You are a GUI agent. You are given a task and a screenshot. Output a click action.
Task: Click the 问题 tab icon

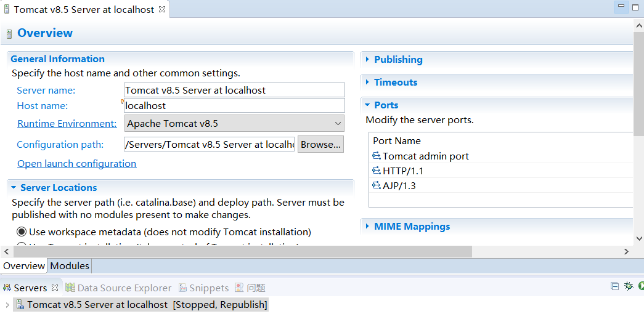point(239,288)
